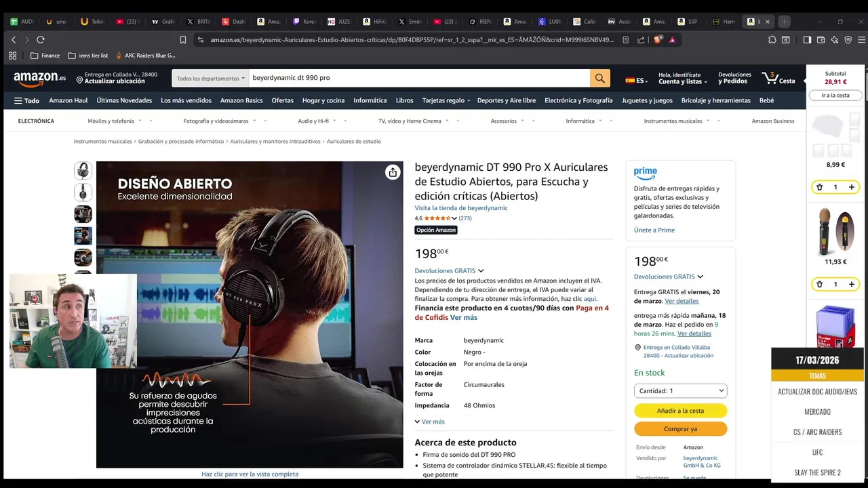Share the product image icon

(x=393, y=172)
